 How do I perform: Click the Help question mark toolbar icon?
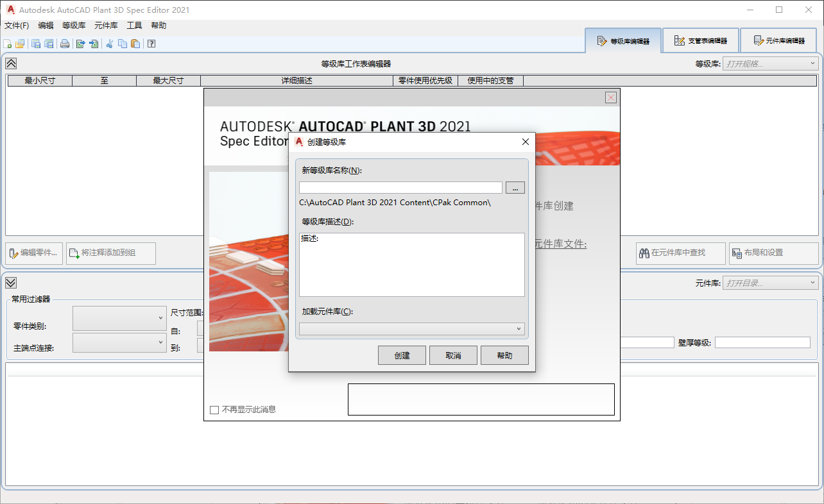151,44
